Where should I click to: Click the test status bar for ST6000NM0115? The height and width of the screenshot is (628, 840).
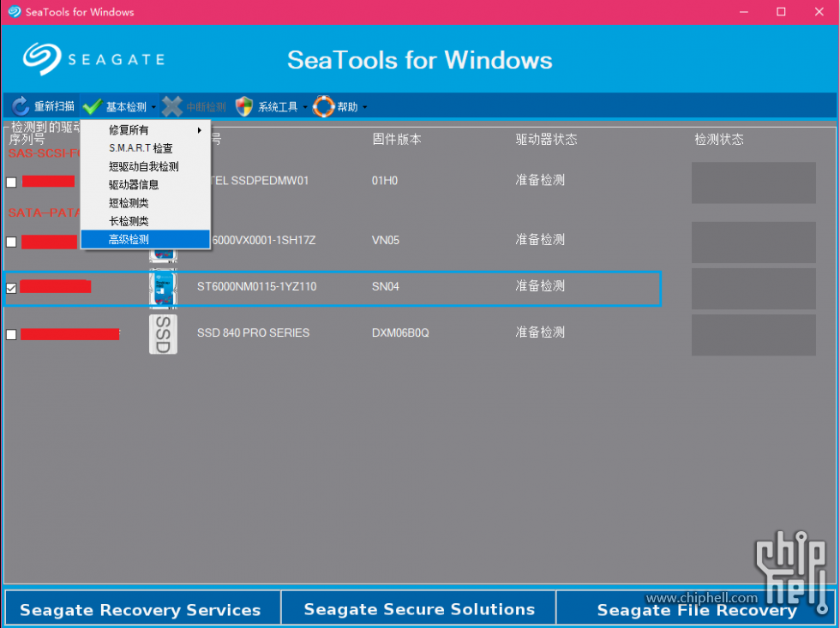(753, 289)
